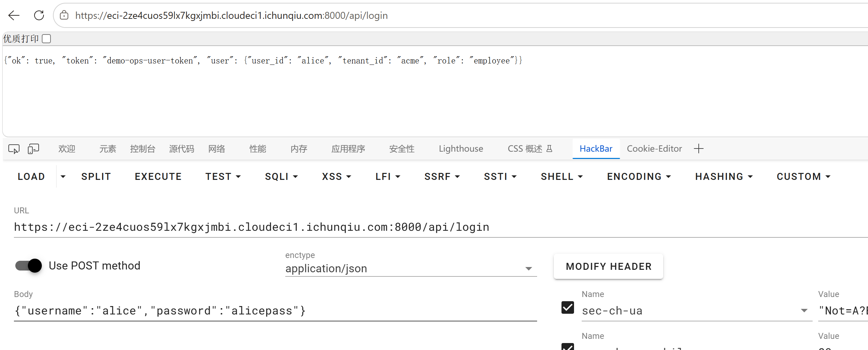Expand the sec-ch-ua header name dropdown
The height and width of the screenshot is (350, 868).
pyautogui.click(x=804, y=311)
